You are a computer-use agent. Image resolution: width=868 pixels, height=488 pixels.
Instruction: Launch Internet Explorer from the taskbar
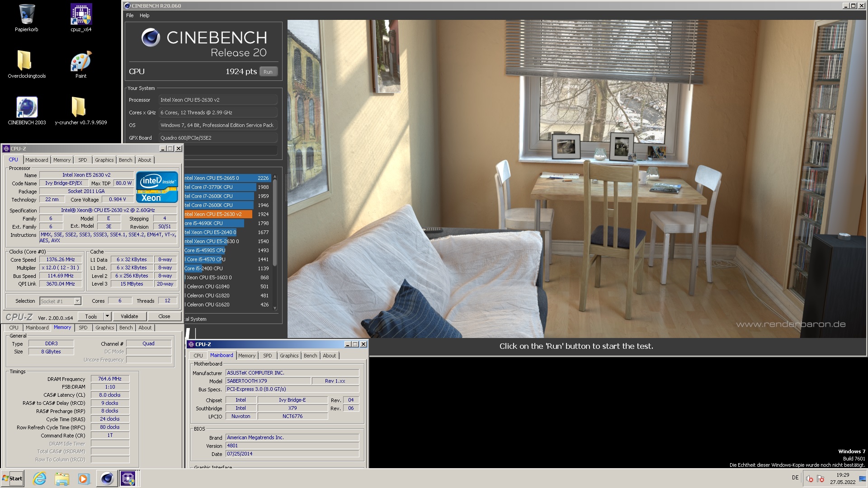click(x=40, y=479)
